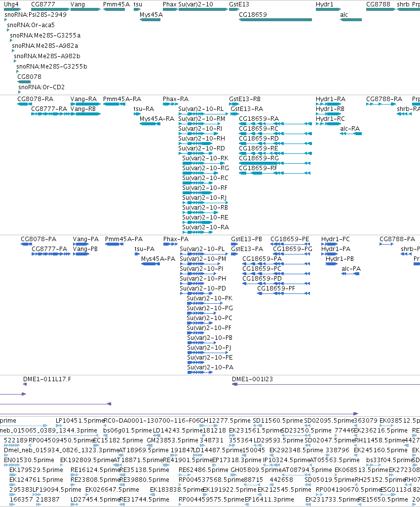This screenshot has width=420, height=507.
Task: Click snoRNA:Me28S-G3255b label
Action: [52, 67]
